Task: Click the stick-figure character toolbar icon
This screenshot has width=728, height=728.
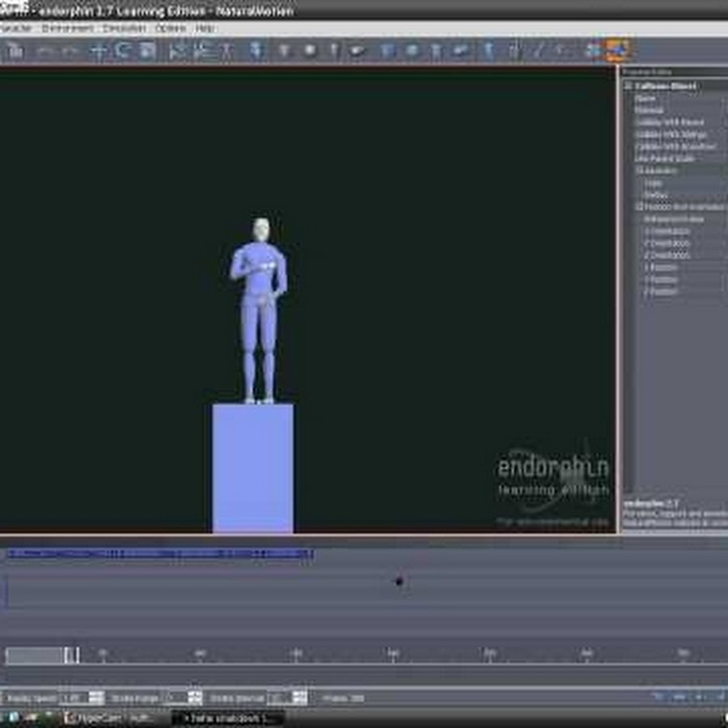Action: pyautogui.click(x=226, y=50)
